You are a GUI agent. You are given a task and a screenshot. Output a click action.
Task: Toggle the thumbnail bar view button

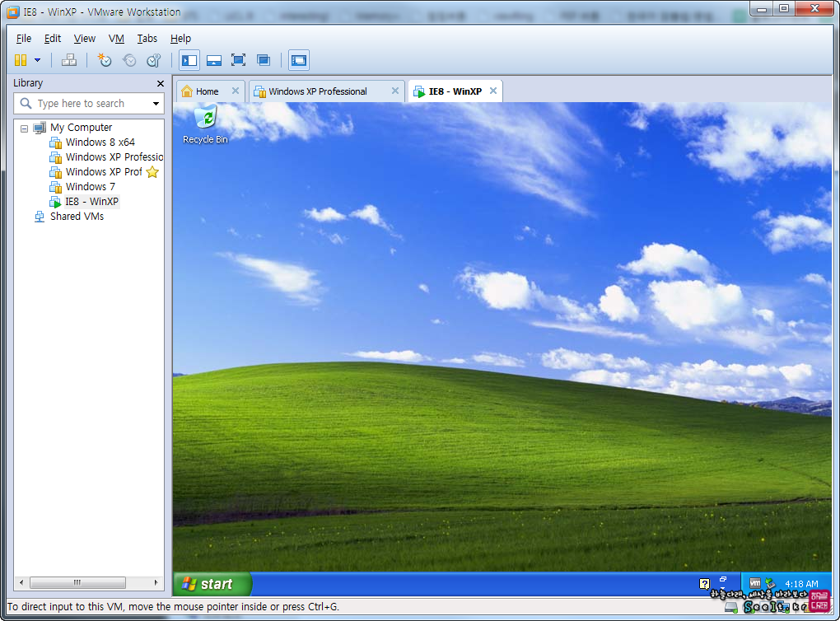click(214, 60)
